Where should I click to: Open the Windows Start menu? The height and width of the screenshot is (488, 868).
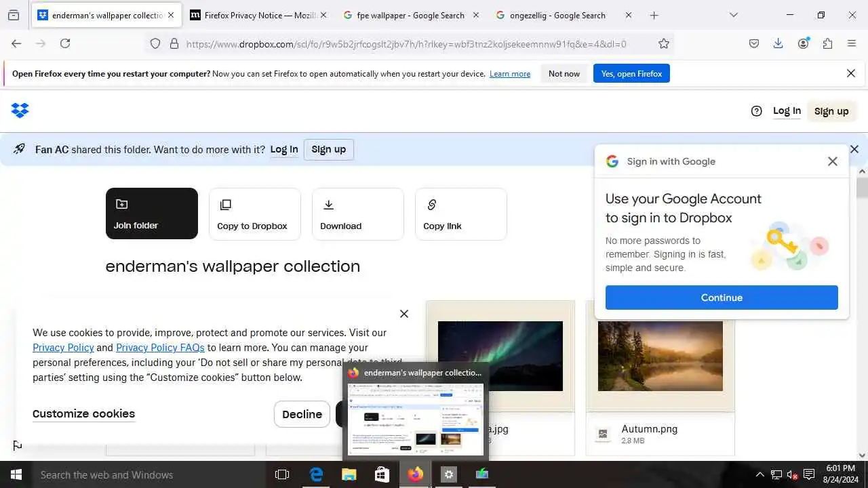[x=16, y=474]
